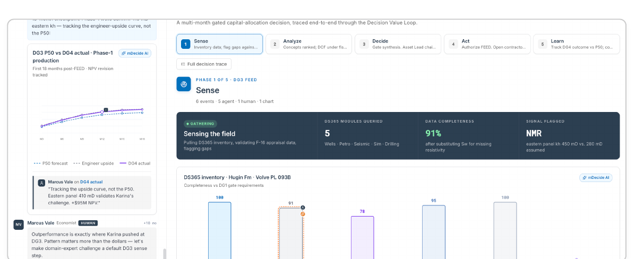
Task: Click mDecide AI badge on DG3 P50 chart
Action: pyautogui.click(x=135, y=53)
